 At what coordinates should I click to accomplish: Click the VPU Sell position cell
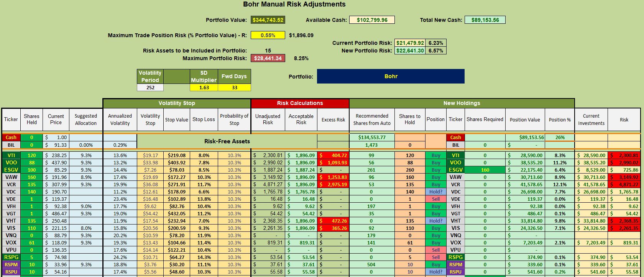[436, 250]
